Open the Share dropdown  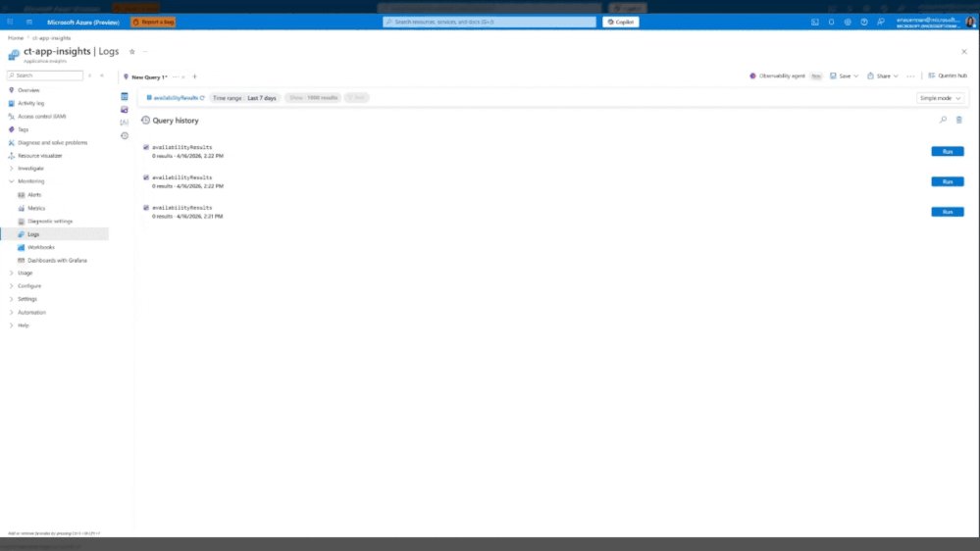click(883, 76)
